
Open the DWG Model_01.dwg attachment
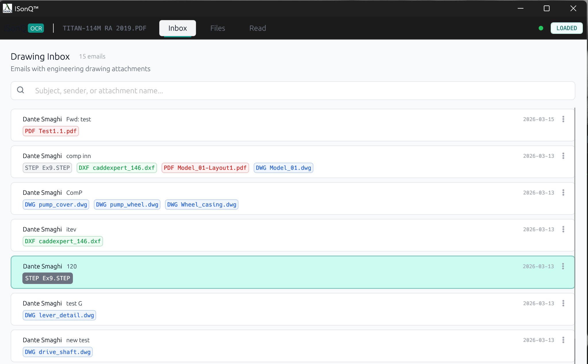[x=283, y=168]
